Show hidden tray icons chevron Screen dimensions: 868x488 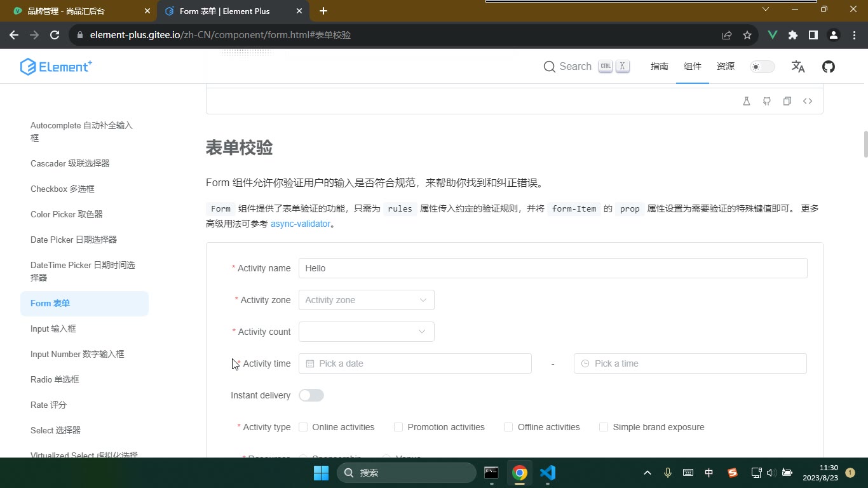click(x=648, y=473)
